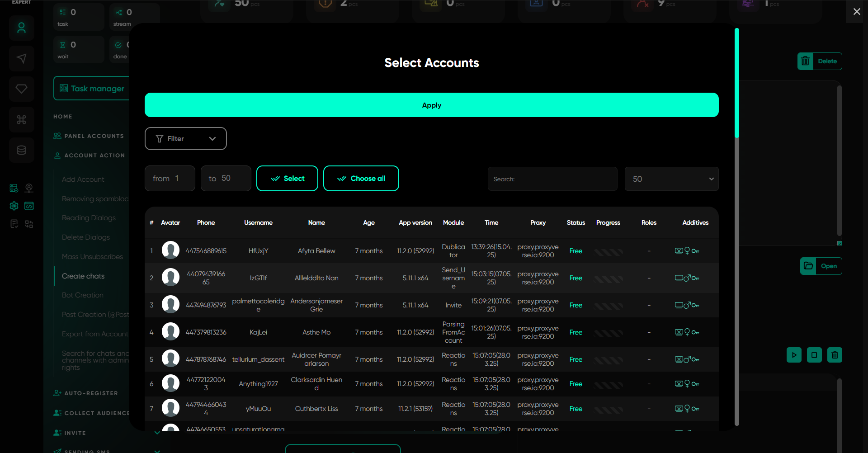
Task: Click the Search input field
Action: point(552,179)
